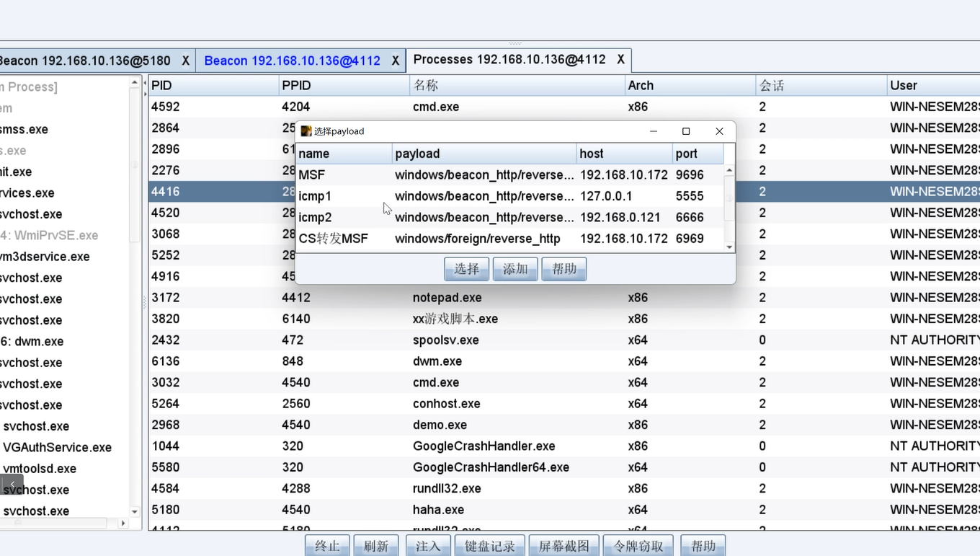Close the Processes 192.168.10.136@4112 tab
980x556 pixels.
(x=620, y=60)
